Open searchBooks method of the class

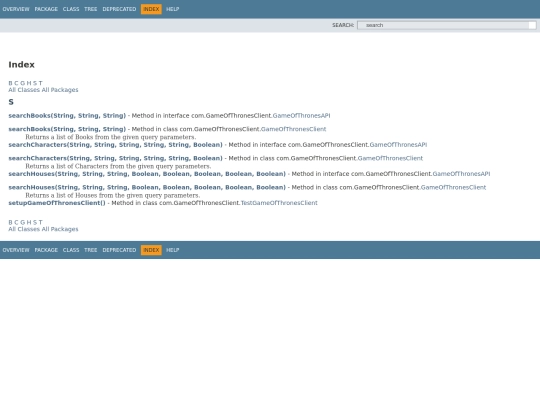67,129
